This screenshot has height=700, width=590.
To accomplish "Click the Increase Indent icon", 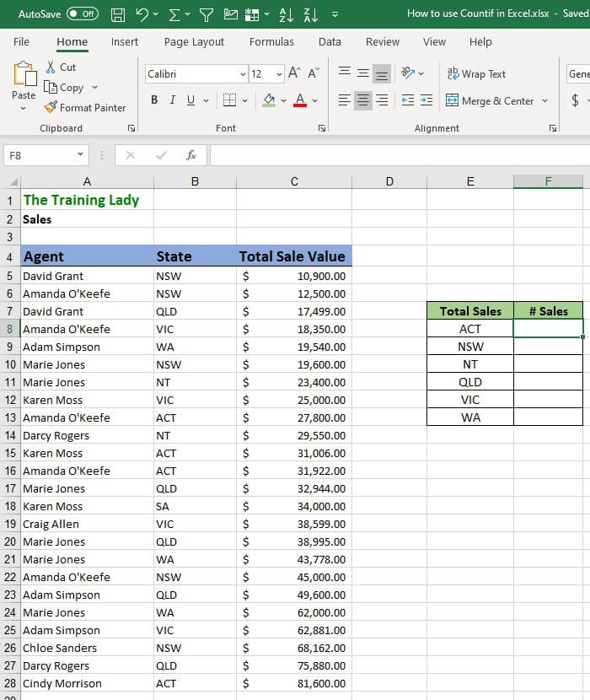I will 426,100.
